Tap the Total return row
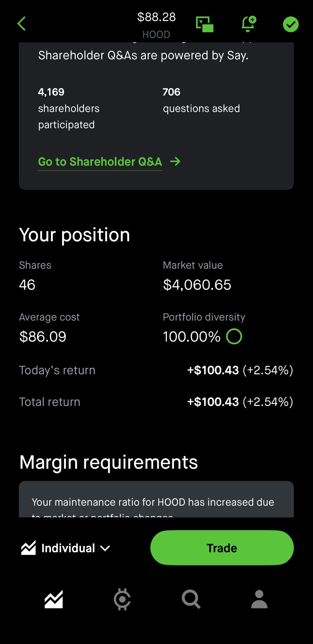The width and height of the screenshot is (313, 644). (156, 402)
